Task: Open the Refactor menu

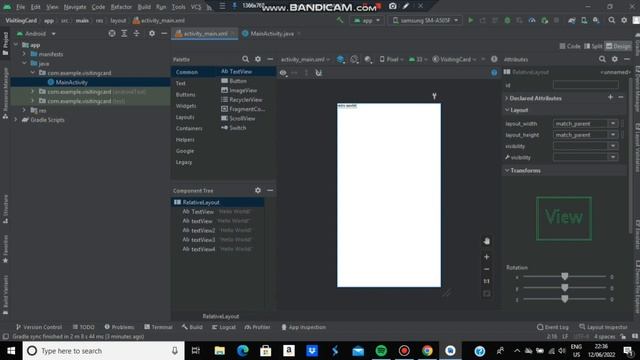Action: click(x=121, y=7)
